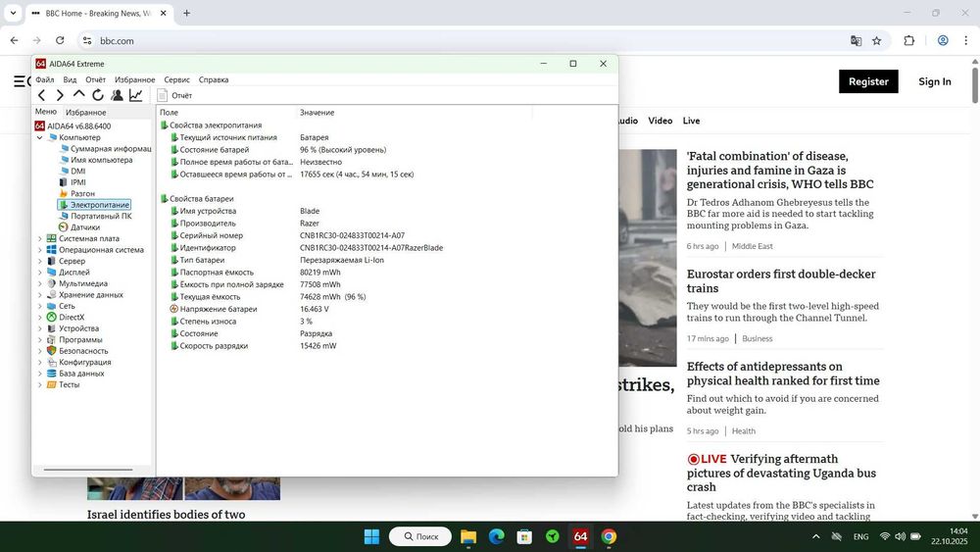980x552 pixels.
Task: Open Chrome extensions puzzle icon
Action: pyautogui.click(x=908, y=40)
